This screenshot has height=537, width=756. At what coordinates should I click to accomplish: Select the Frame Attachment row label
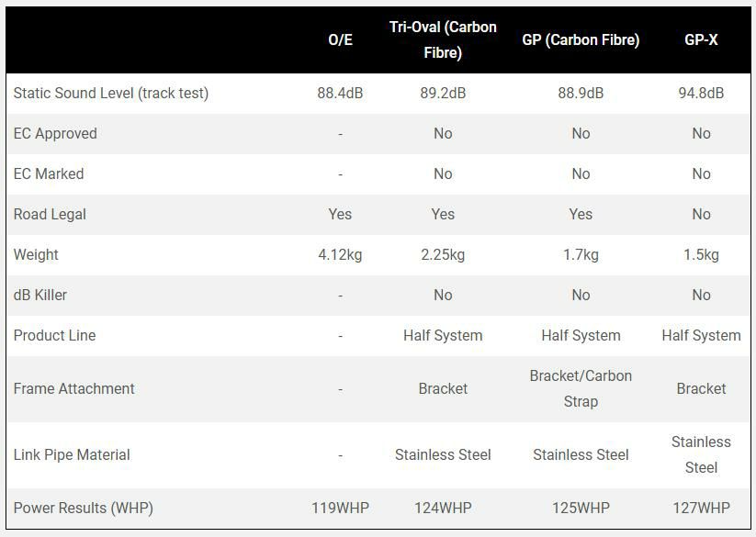74,388
